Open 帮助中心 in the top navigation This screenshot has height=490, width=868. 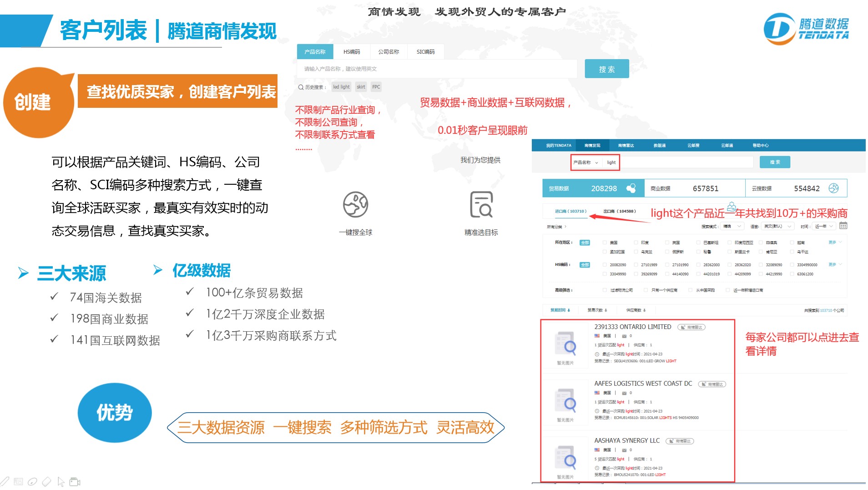pyautogui.click(x=760, y=146)
